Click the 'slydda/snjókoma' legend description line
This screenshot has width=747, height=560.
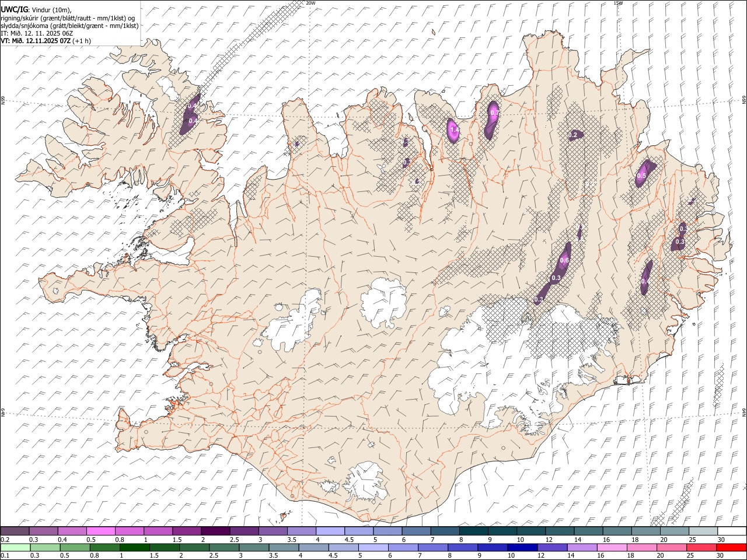69,26
